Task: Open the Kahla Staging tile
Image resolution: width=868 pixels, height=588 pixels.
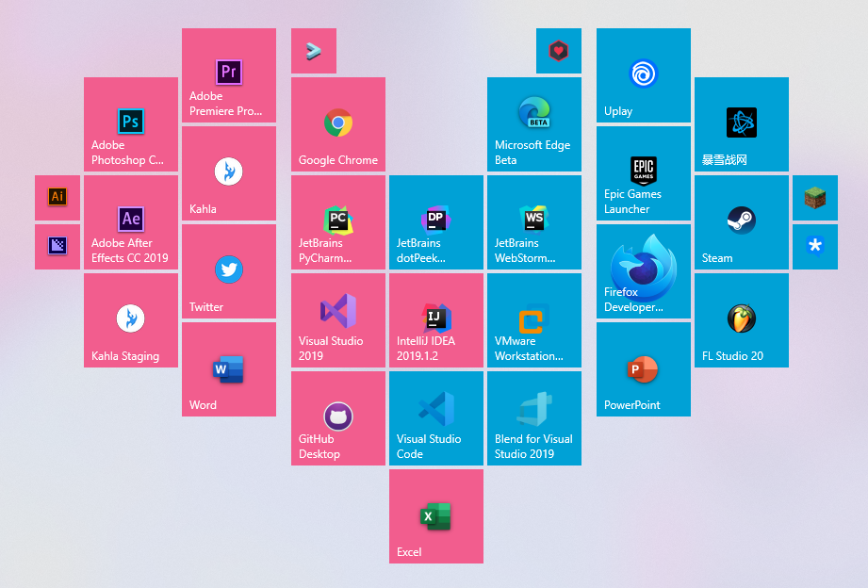Action: click(x=131, y=320)
